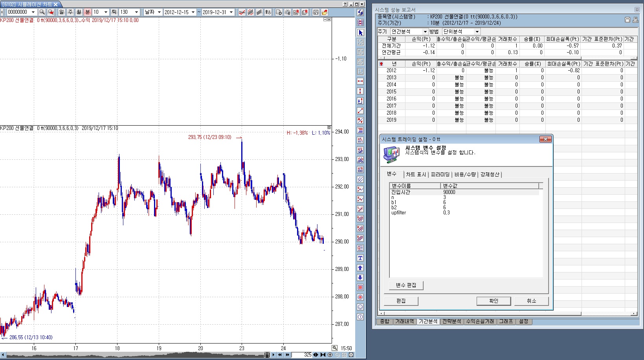Open the 연간분석 period dropdown
The height and width of the screenshot is (360, 644).
point(409,31)
